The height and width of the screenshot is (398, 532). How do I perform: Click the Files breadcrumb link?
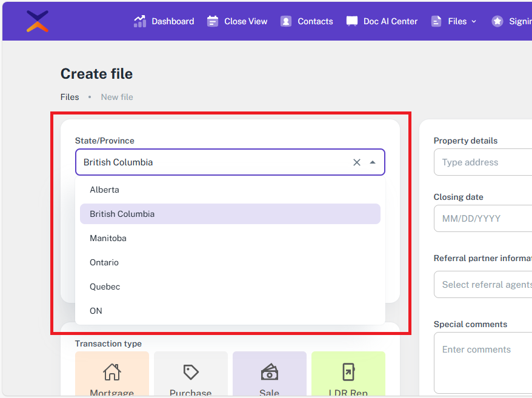coord(70,97)
